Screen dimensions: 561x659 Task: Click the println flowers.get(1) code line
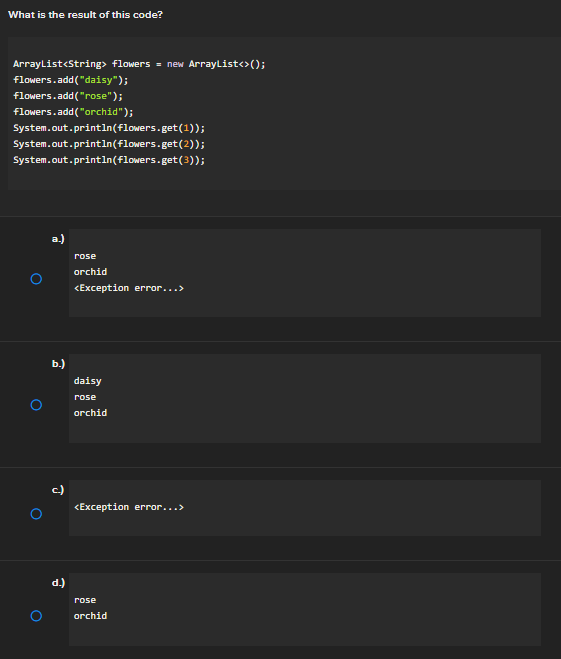pyautogui.click(x=109, y=128)
